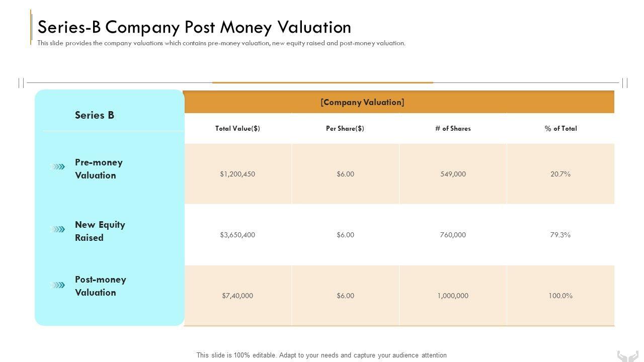Viewport: 644px width, 362px height.
Task: Click the arrow icon beside New Equity Raised
Action: coord(58,229)
